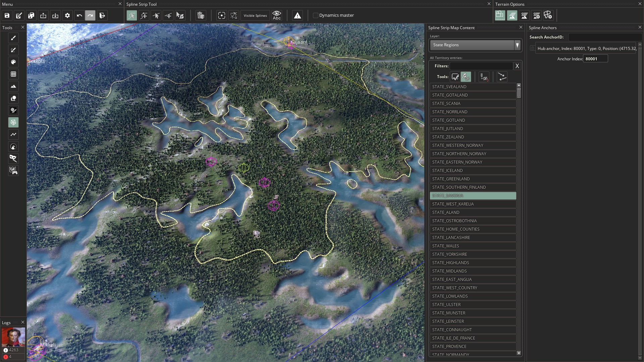Screen dimensions: 644x362
Task: Open settings via the gear icon
Action: 67,15
